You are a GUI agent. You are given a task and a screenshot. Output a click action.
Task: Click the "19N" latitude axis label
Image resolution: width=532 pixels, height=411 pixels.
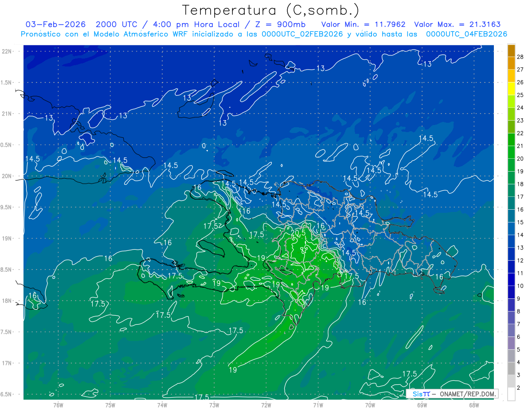8,239
